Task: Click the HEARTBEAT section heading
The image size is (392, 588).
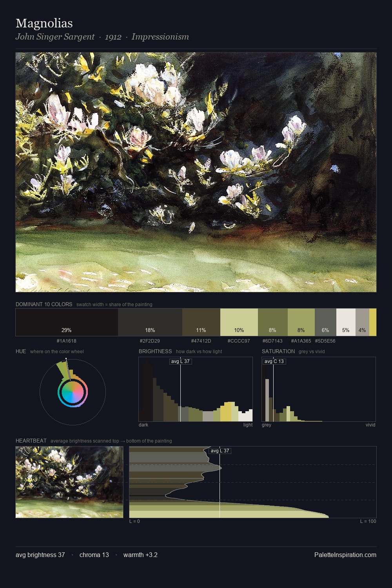Action: pyautogui.click(x=31, y=441)
